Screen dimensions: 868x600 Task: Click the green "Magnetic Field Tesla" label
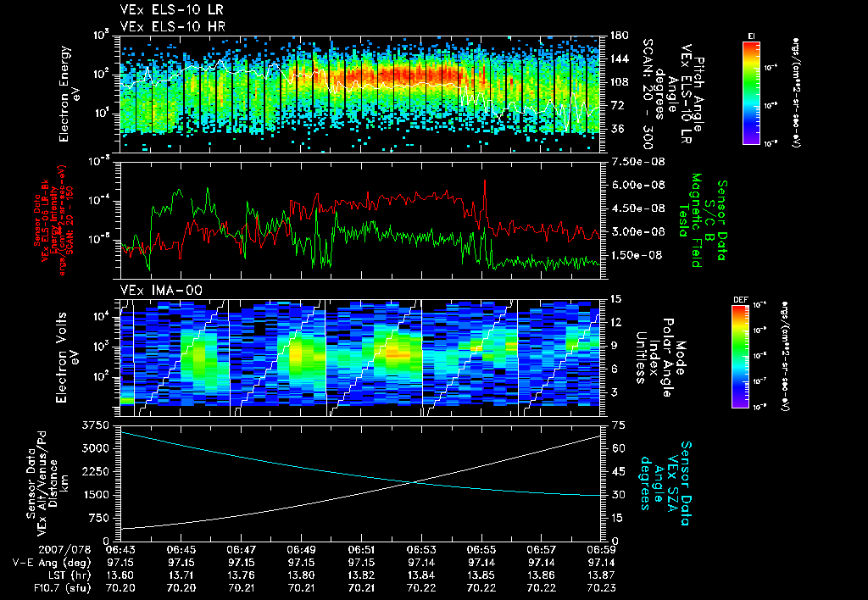click(x=690, y=220)
